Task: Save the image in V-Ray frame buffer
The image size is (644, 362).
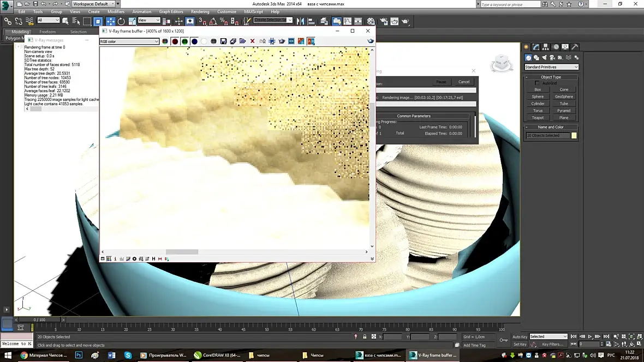Action: coord(223,41)
